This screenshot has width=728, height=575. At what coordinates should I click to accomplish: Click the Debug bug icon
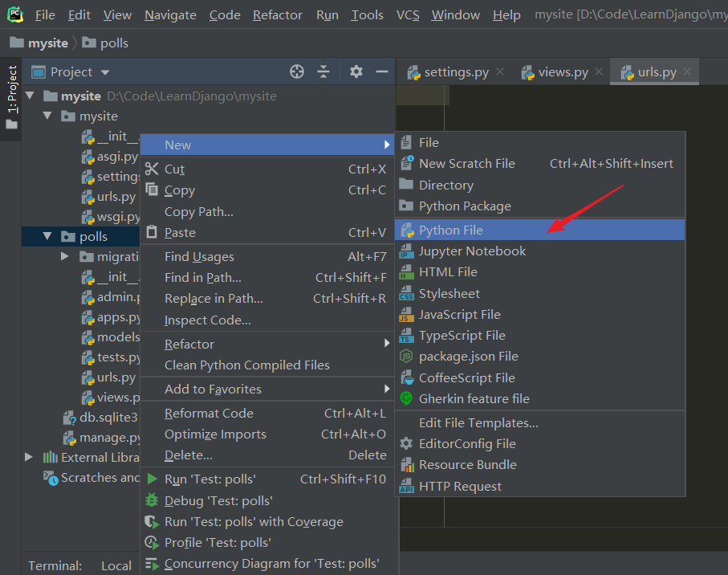[152, 500]
